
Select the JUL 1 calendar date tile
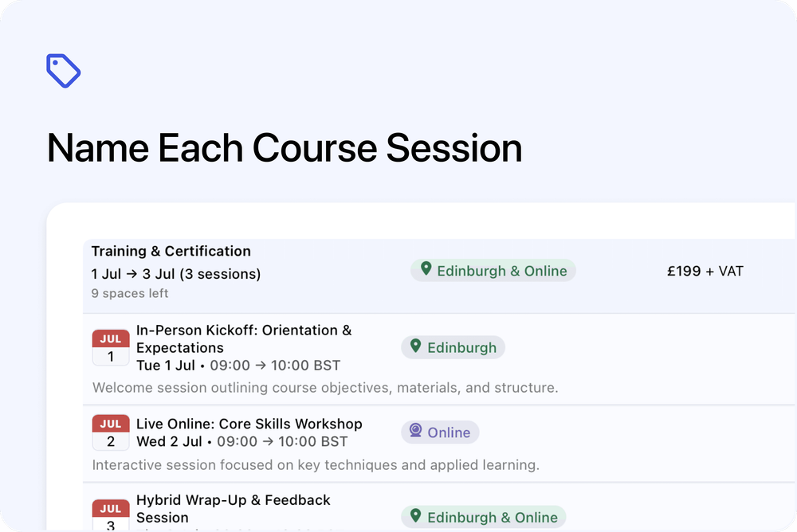coord(110,347)
